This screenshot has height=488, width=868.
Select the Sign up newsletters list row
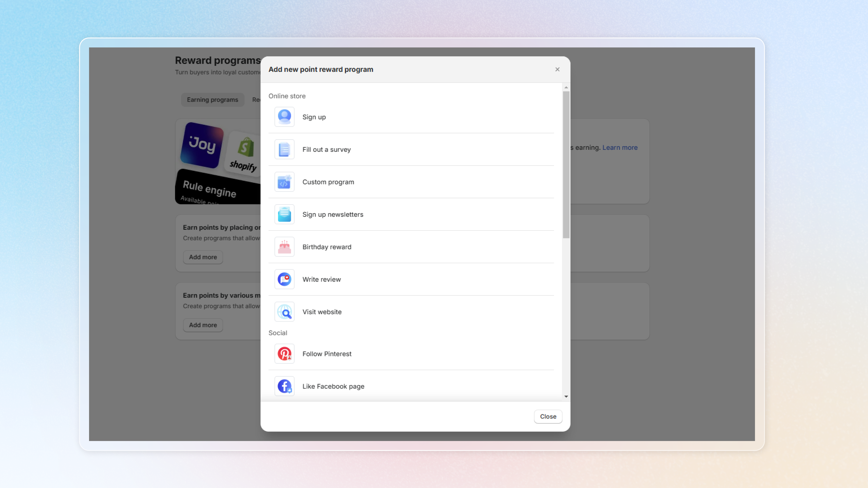(x=411, y=214)
